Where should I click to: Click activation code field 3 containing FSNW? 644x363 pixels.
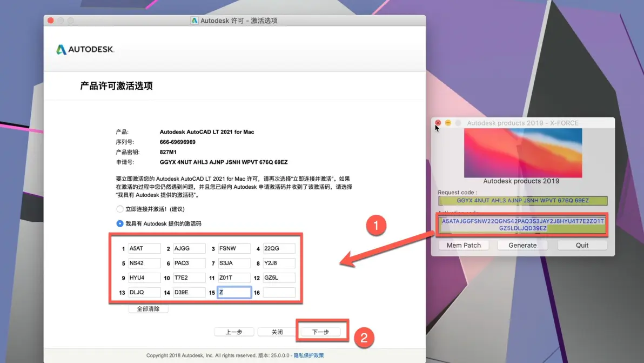(x=234, y=248)
